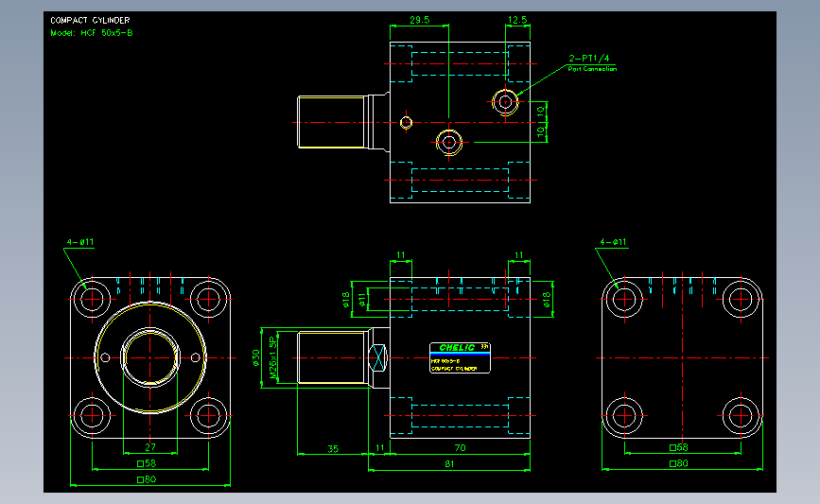Click the "ø18" dimension right of the side view

547,300
